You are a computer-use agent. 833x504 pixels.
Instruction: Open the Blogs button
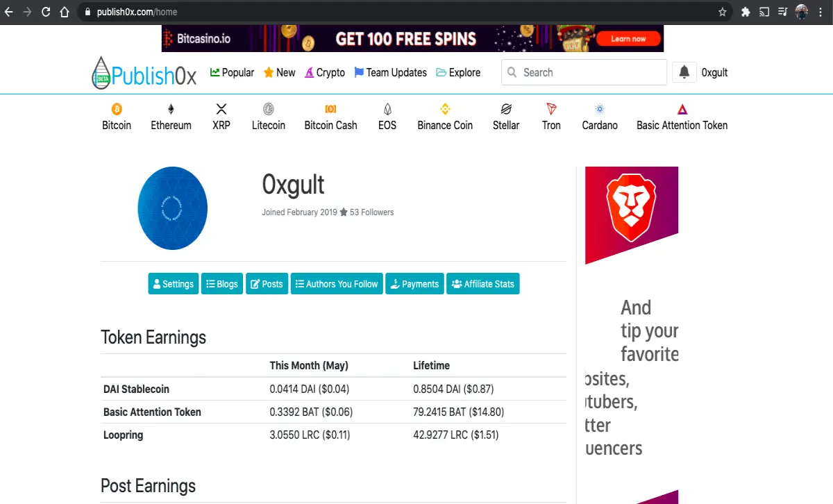pos(222,284)
